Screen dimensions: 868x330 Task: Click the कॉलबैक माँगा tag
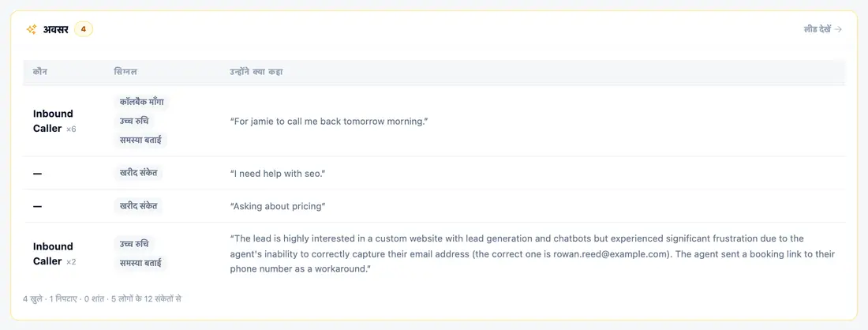142,102
